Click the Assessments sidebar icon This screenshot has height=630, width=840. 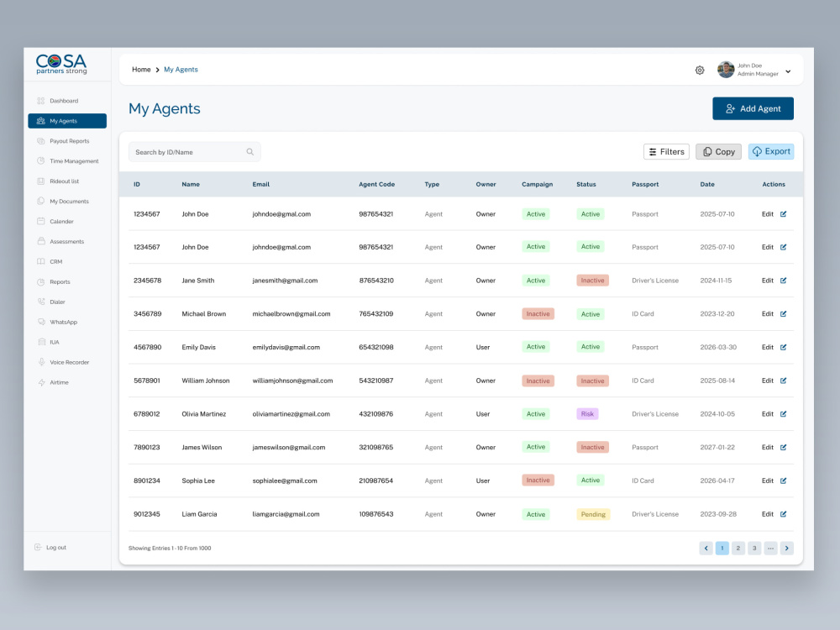click(x=40, y=241)
